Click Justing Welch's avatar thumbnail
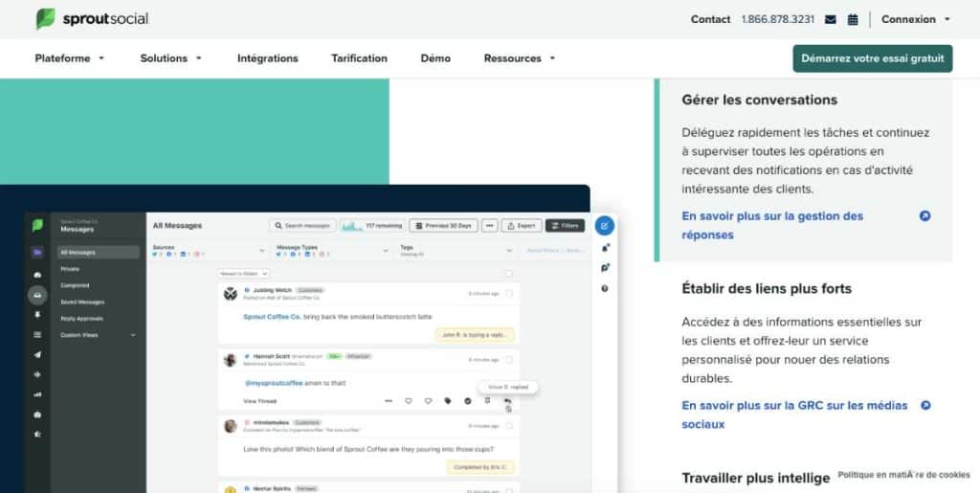 [231, 294]
